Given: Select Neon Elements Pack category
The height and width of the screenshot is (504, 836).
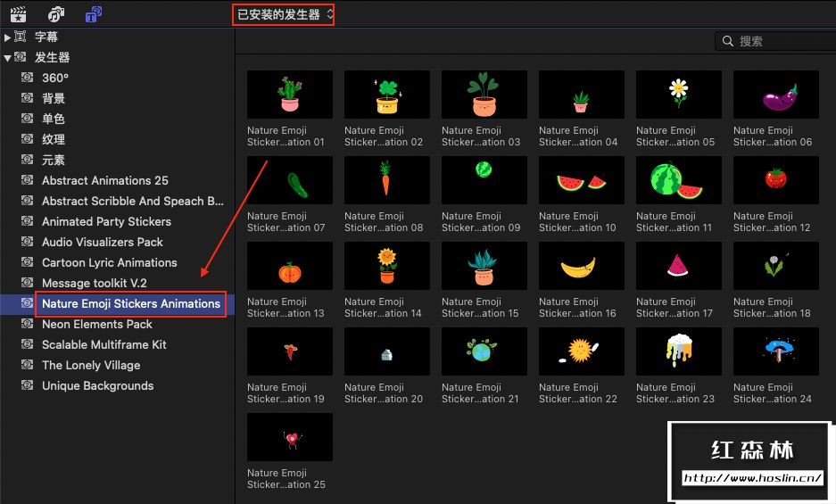Looking at the screenshot, I should (117, 324).
